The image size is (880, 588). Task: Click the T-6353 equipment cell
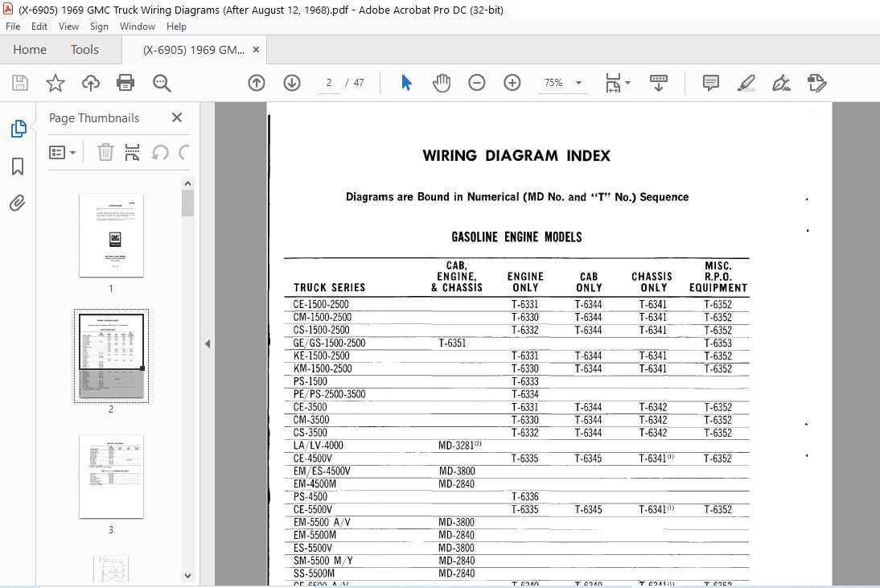tap(718, 343)
